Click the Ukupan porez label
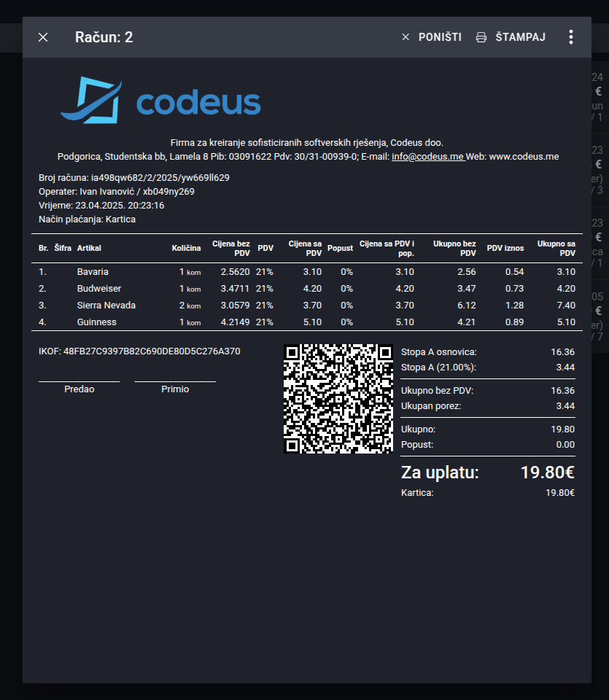This screenshot has width=609, height=700. click(x=431, y=406)
